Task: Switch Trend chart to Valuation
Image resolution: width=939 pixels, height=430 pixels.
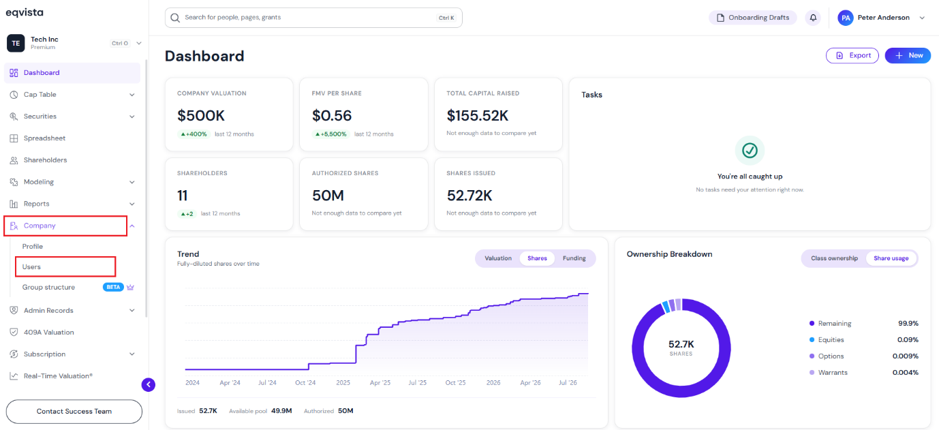Action: point(498,258)
